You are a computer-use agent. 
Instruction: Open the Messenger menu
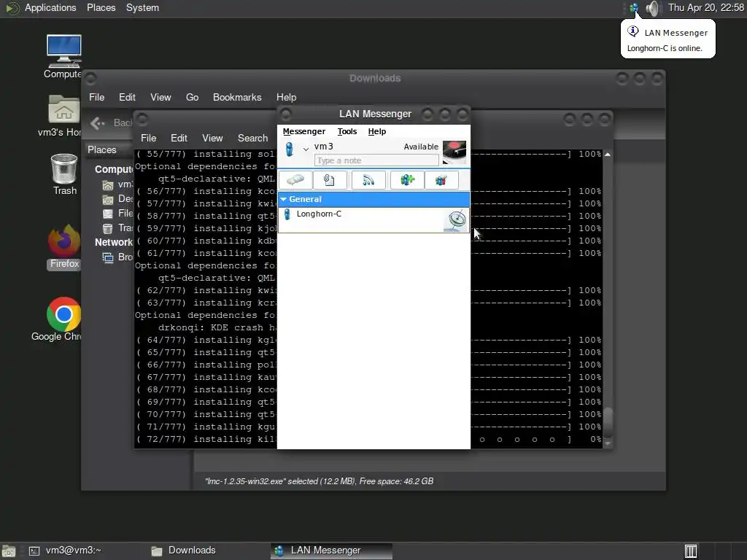(x=304, y=131)
